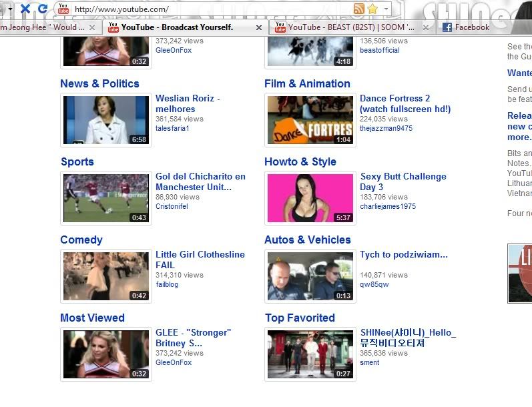
Task: Close the YouTube - Broadcast Yourself tab
Action: click(259, 28)
